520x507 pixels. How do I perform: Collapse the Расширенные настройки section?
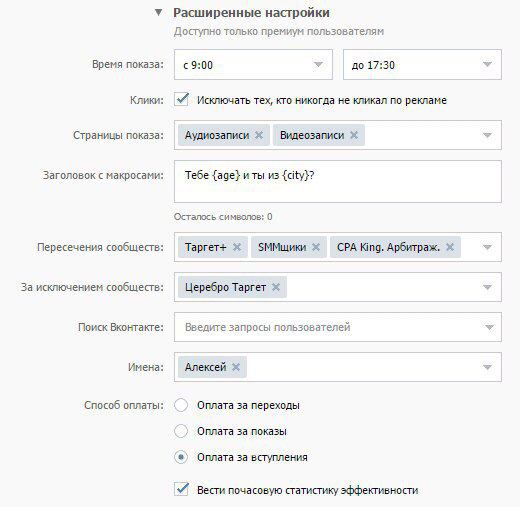click(159, 13)
